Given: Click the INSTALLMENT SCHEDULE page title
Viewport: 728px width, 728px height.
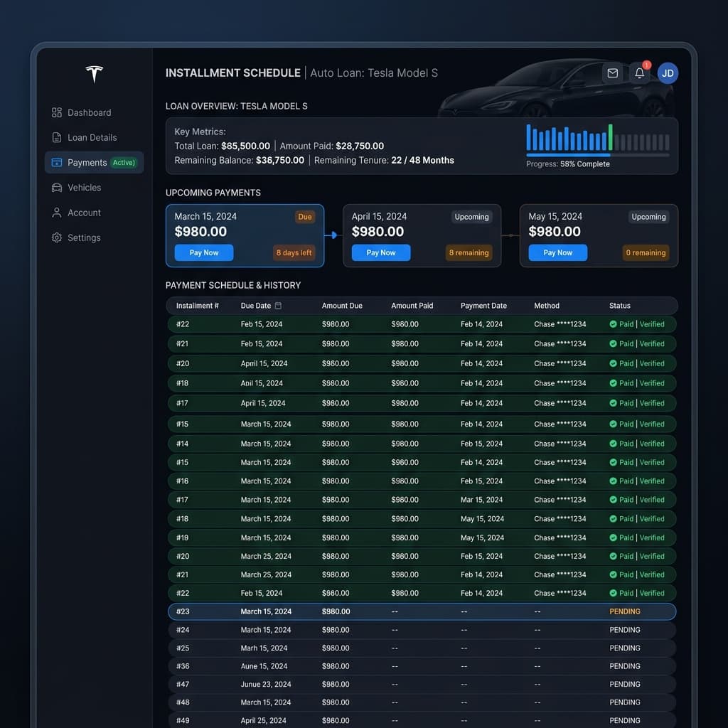Looking at the screenshot, I should pos(233,73).
